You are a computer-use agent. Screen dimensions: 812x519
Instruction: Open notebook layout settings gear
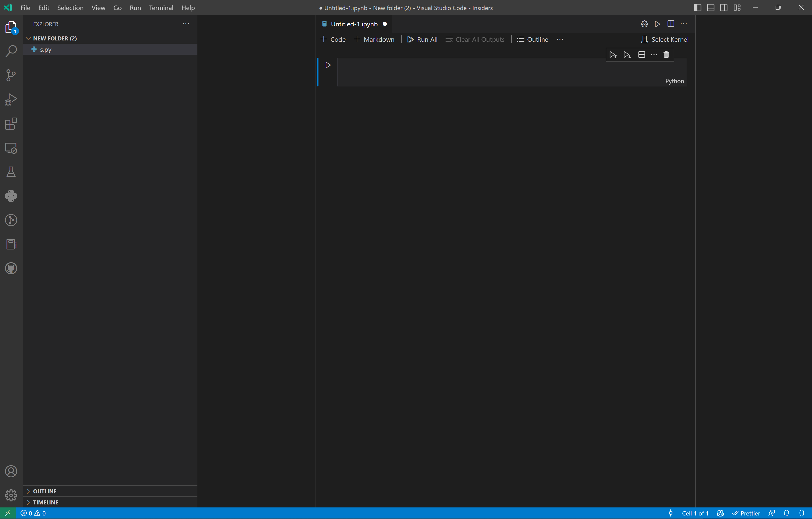(x=644, y=24)
